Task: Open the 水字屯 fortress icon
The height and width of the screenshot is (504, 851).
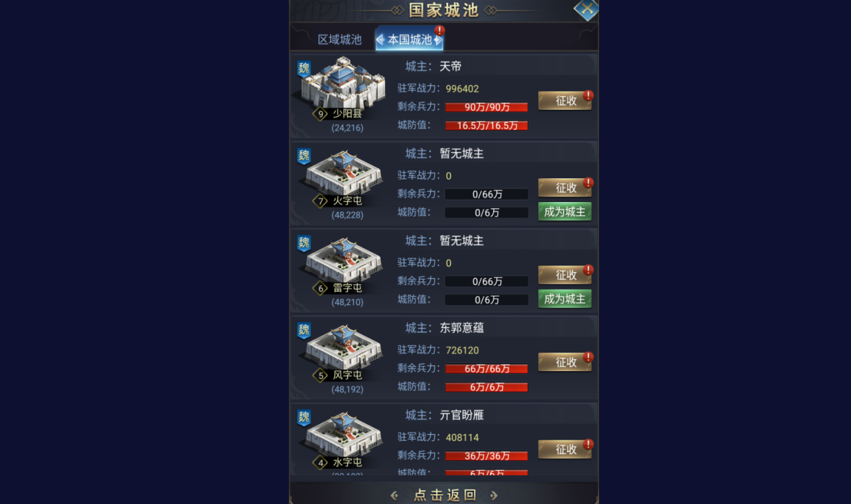Action: pos(344,434)
